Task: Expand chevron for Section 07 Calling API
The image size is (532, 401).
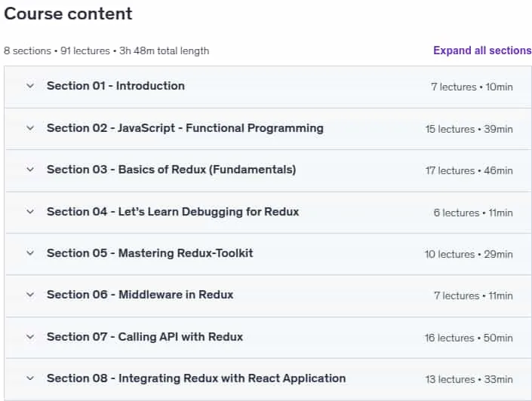Action: [30, 337]
